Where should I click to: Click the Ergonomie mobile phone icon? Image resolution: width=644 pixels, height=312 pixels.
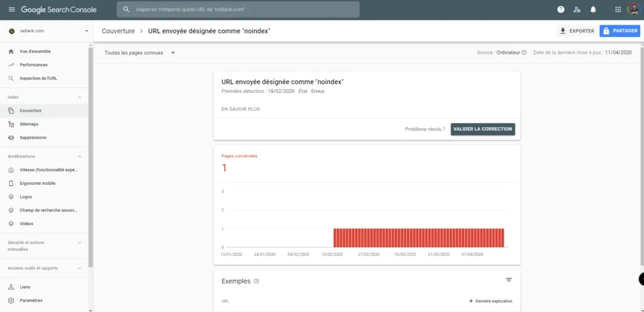click(x=11, y=184)
